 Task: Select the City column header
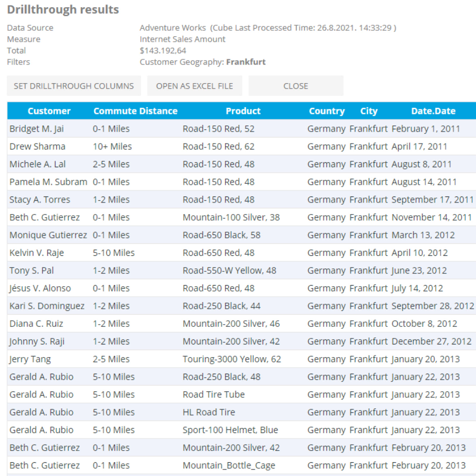(x=369, y=111)
